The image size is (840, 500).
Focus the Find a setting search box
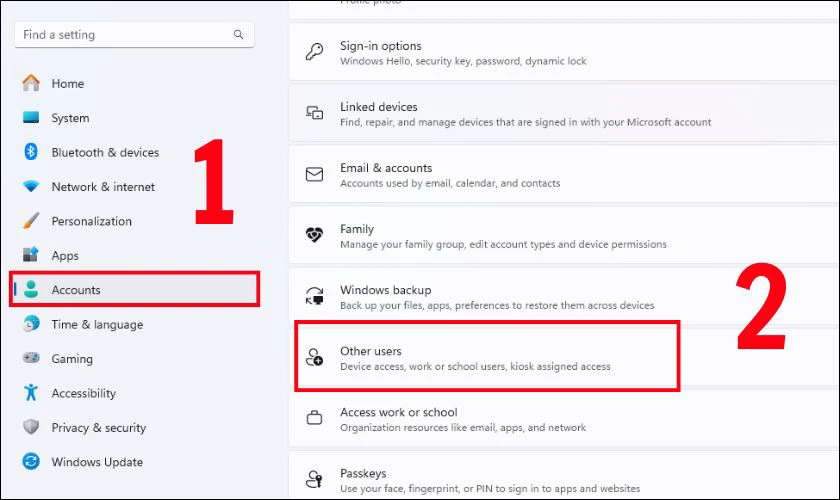[x=134, y=34]
